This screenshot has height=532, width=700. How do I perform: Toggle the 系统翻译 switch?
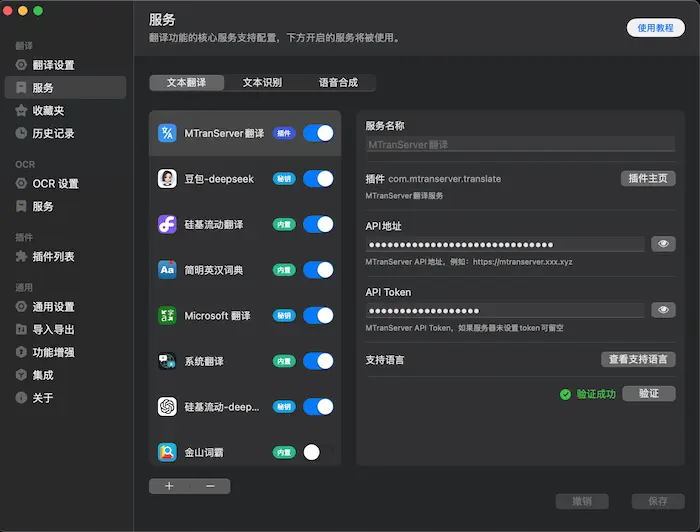coord(318,361)
